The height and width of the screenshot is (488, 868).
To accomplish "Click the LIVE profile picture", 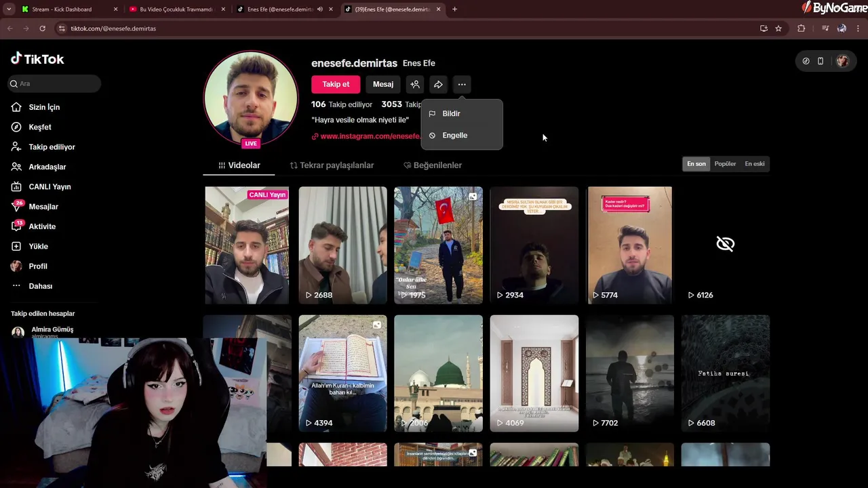I will click(251, 98).
